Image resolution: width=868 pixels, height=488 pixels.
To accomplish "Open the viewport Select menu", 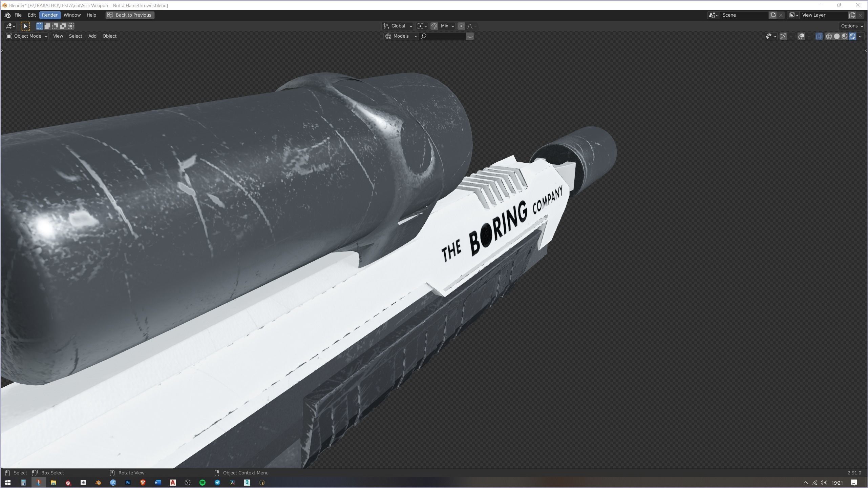I will [76, 36].
